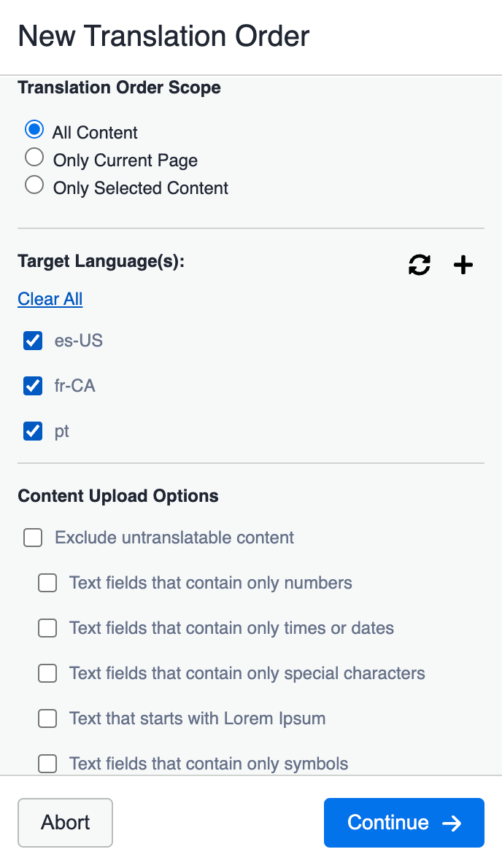Check text fields containing only numbers

click(x=47, y=583)
